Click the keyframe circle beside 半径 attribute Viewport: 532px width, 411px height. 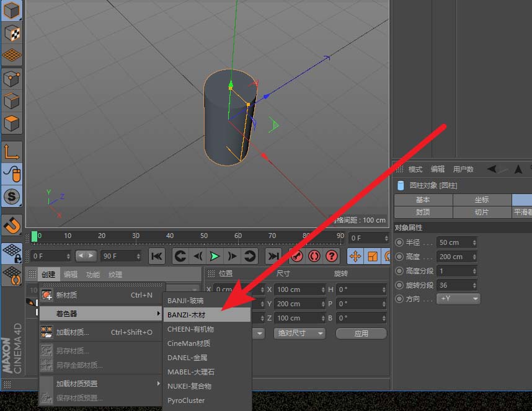pyautogui.click(x=399, y=242)
